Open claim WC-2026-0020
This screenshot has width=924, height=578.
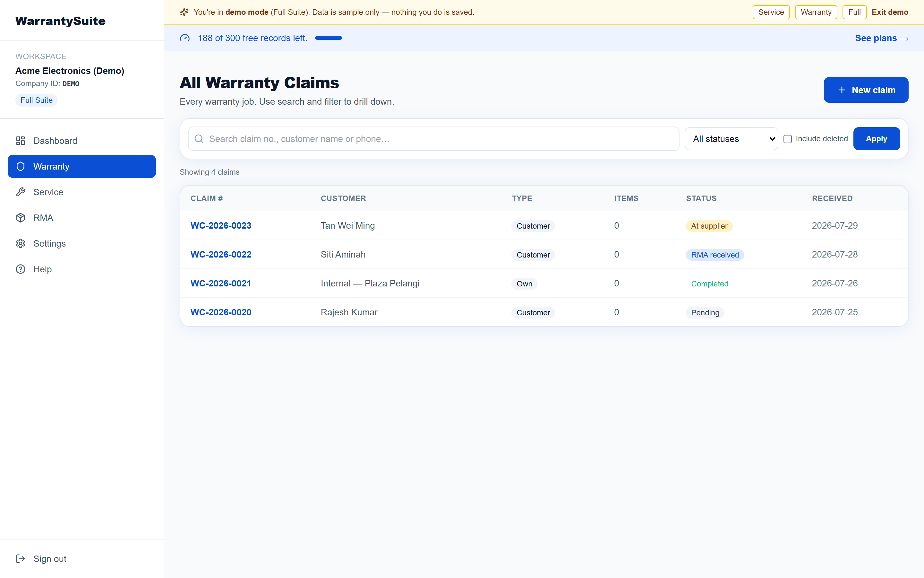221,312
